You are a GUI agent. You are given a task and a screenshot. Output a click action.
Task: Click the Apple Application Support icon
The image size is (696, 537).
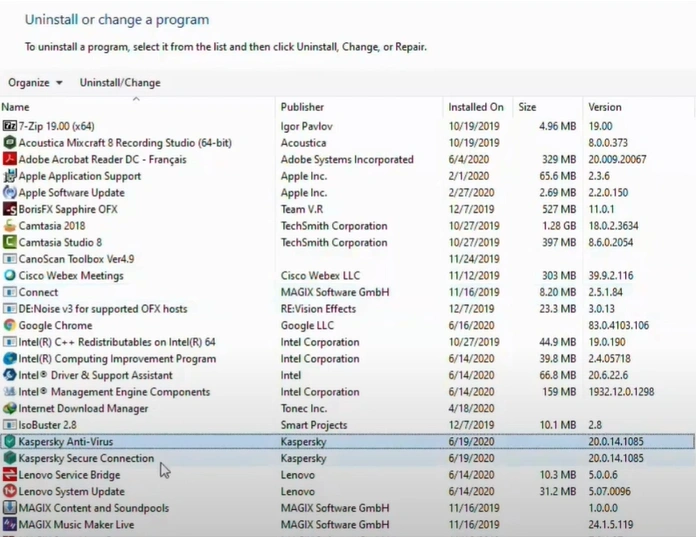tap(9, 176)
